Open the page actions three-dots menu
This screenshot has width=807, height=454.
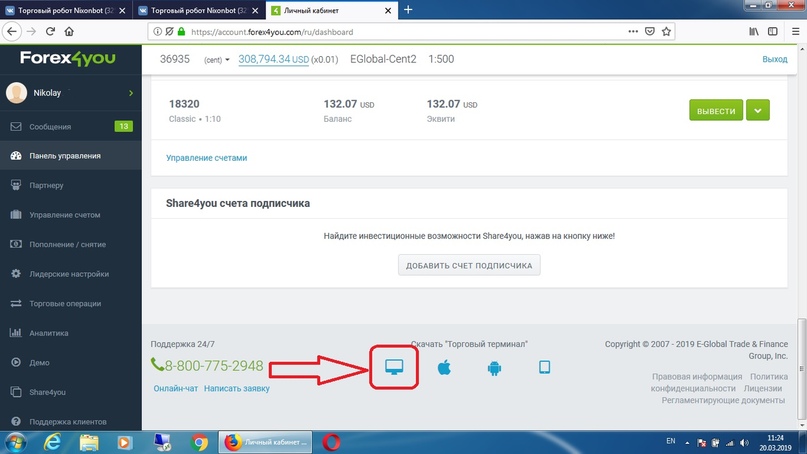pos(633,31)
